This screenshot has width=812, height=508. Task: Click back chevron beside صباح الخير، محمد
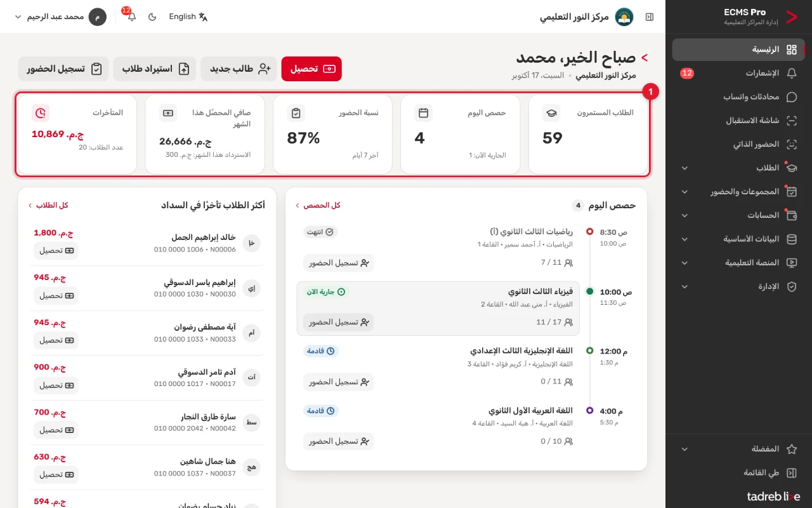[x=645, y=58]
